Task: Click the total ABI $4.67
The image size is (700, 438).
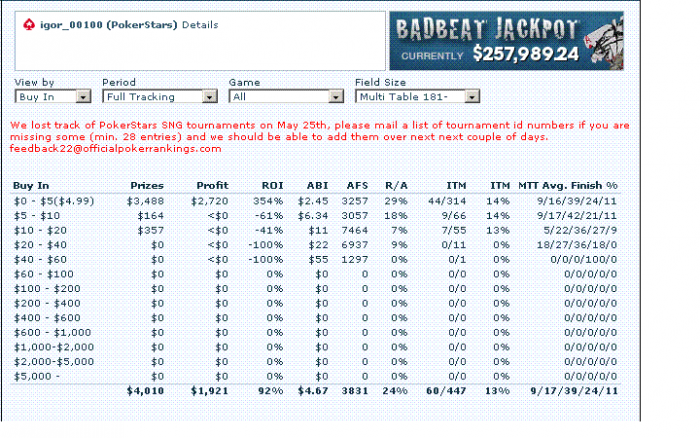Action: click(x=313, y=391)
